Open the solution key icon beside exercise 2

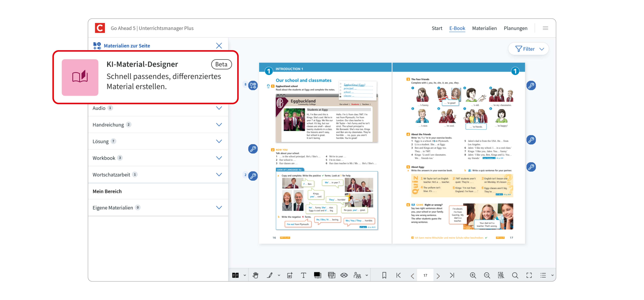click(253, 176)
